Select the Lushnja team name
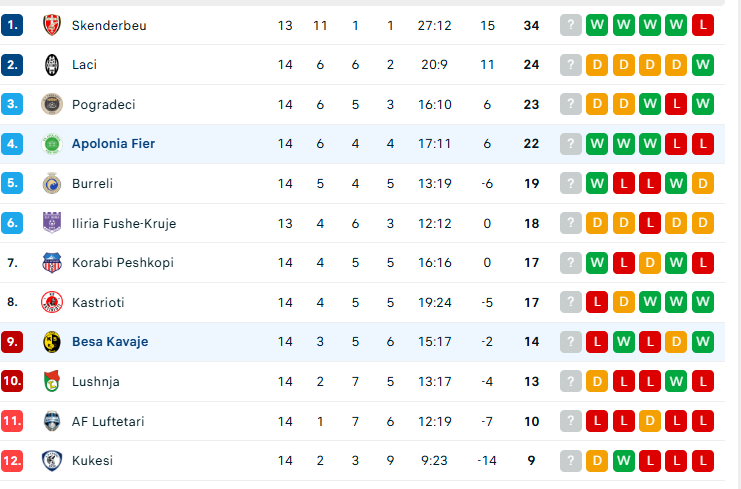 click(97, 381)
